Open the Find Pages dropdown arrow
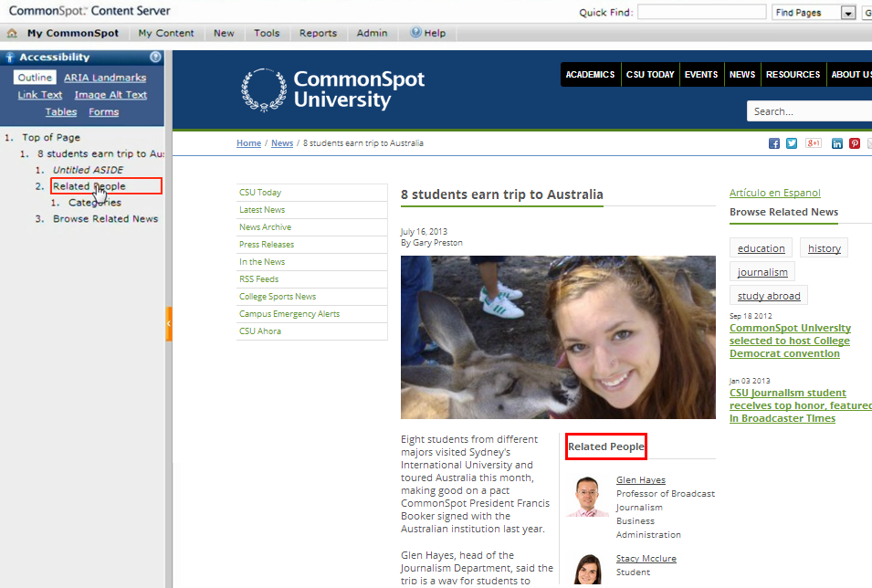The width and height of the screenshot is (872, 588). (x=848, y=13)
